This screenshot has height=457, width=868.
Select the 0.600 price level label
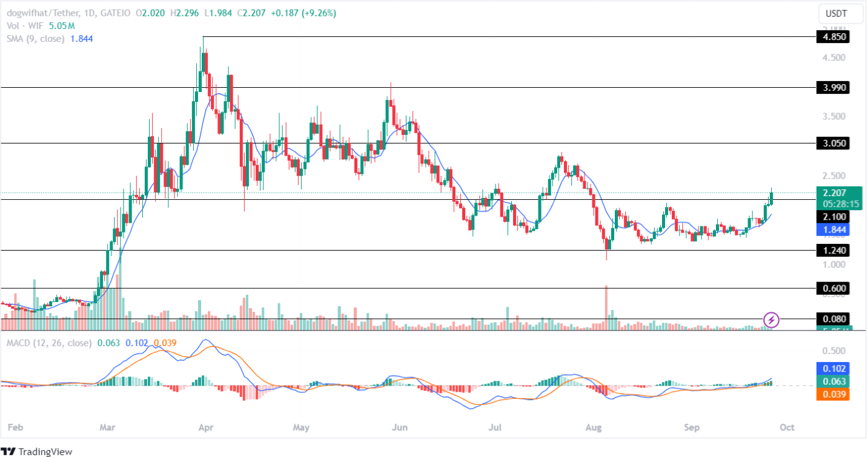[833, 289]
